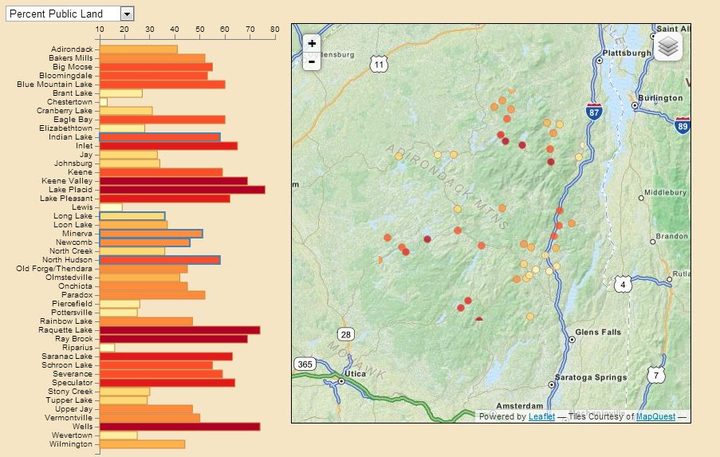Select the Raquette Lake bar
The height and width of the screenshot is (457, 720).
pos(180,330)
